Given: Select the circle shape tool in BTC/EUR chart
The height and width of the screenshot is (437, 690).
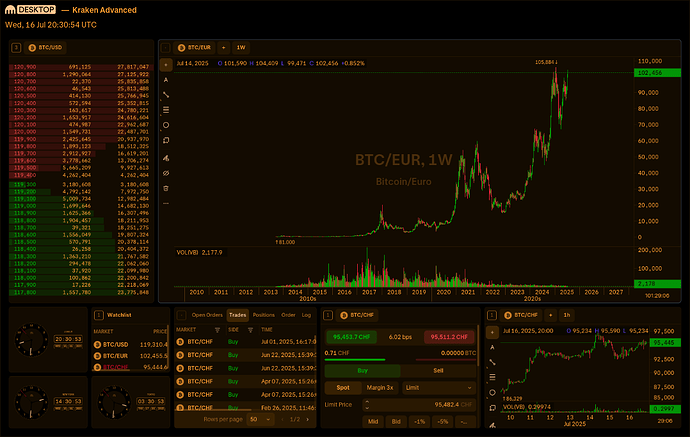Looking at the screenshot, I should point(166,125).
